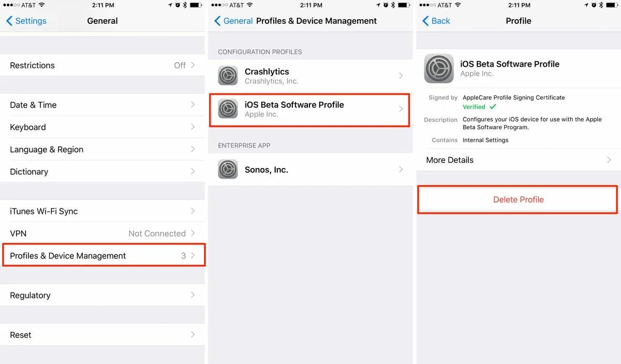Open Regulatory settings
The width and height of the screenshot is (621, 364).
point(102,295)
